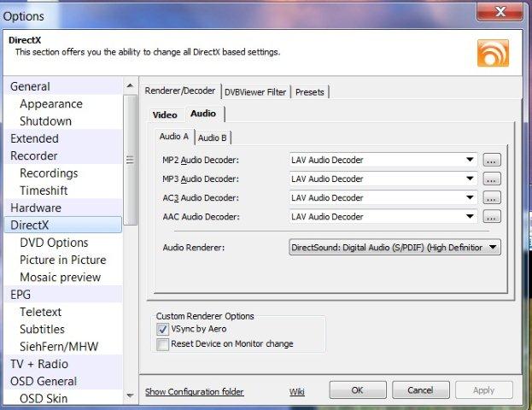Disable VSync by Aero checkbox
Image resolution: width=532 pixels, height=410 pixels.
pos(163,329)
